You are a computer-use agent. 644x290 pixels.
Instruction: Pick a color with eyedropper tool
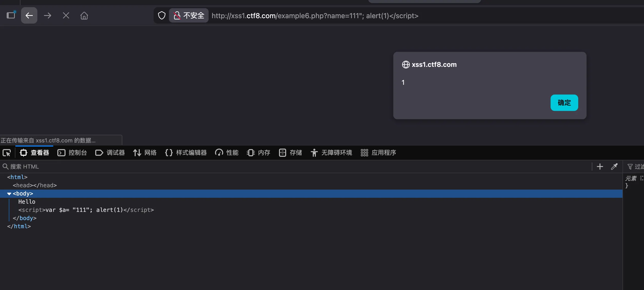tap(614, 167)
